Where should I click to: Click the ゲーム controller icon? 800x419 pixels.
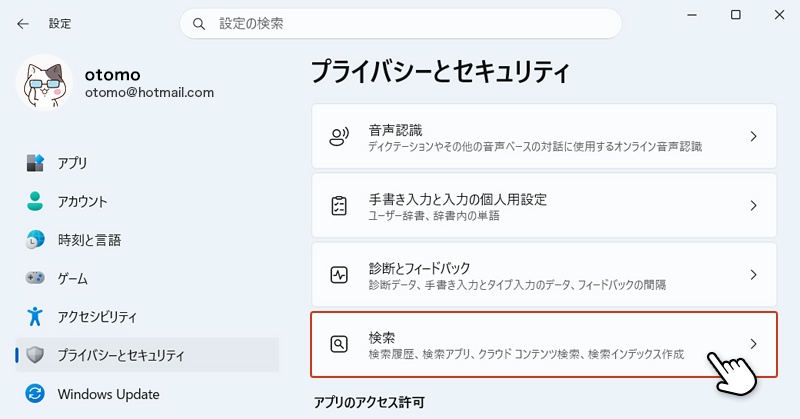(35, 278)
